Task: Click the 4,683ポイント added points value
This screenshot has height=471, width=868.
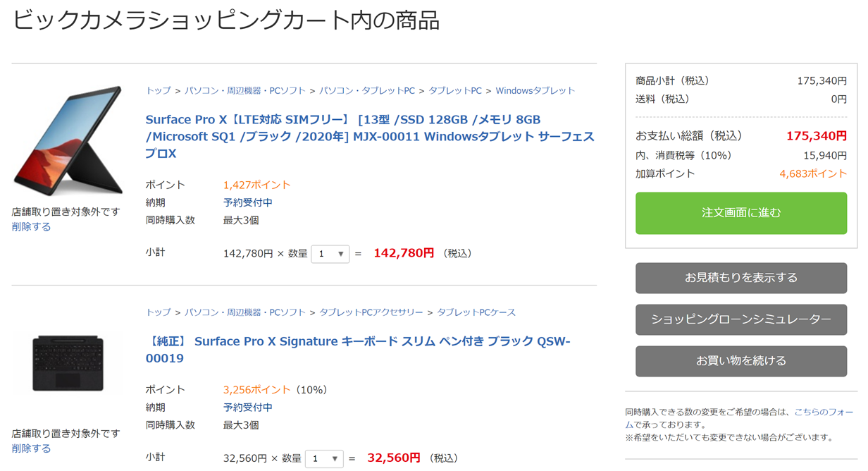Action: (x=813, y=173)
